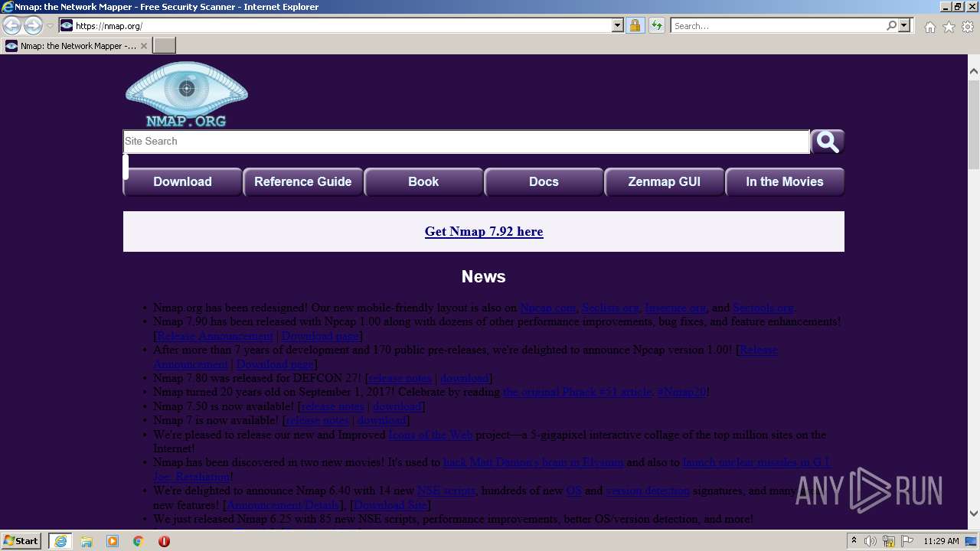Open the media player taskbar icon
The height and width of the screenshot is (551, 980).
click(x=113, y=541)
